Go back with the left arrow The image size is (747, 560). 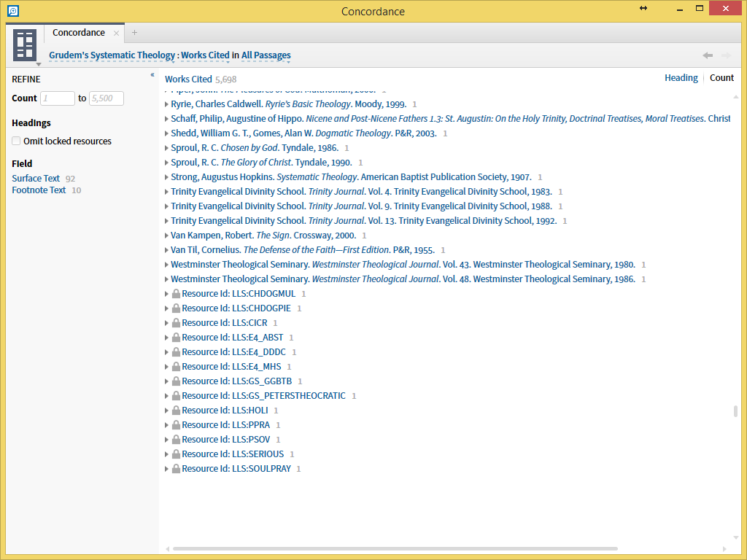pyautogui.click(x=708, y=55)
